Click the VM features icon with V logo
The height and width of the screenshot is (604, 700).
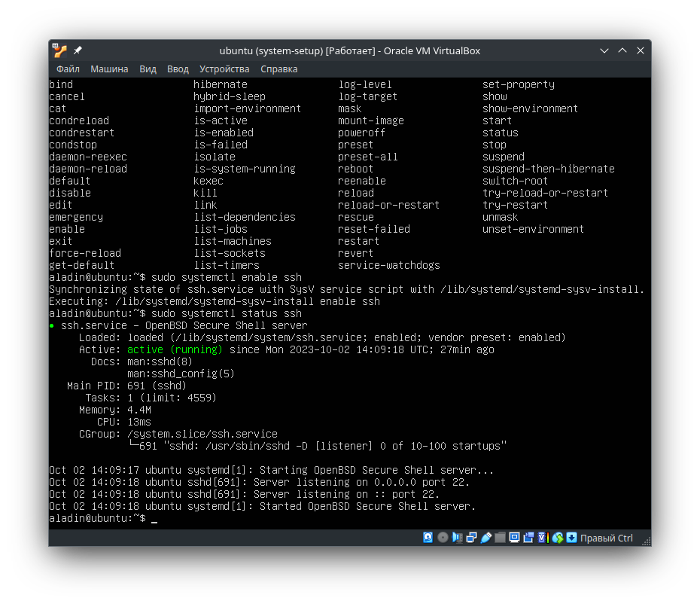click(x=542, y=537)
